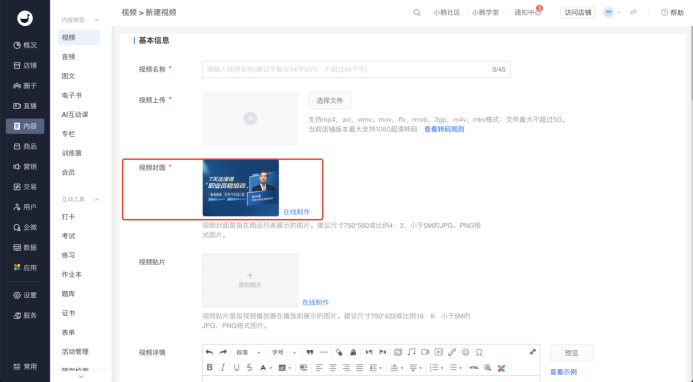Switch to HTML source view

tap(474, 367)
